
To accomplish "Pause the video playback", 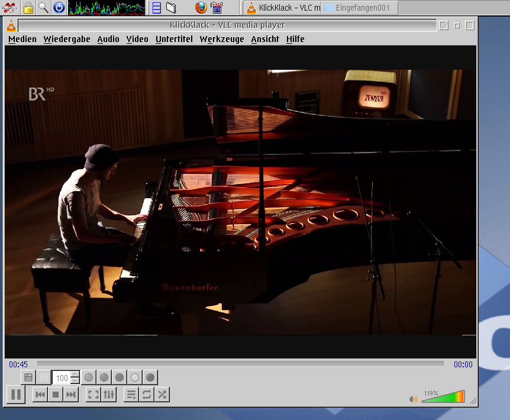I will point(15,395).
